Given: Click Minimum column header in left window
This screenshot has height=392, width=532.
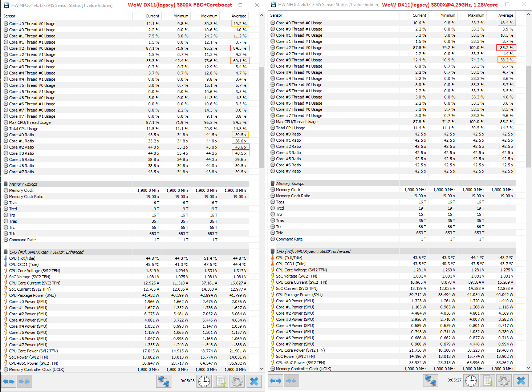Looking at the screenshot, I should click(x=176, y=16).
